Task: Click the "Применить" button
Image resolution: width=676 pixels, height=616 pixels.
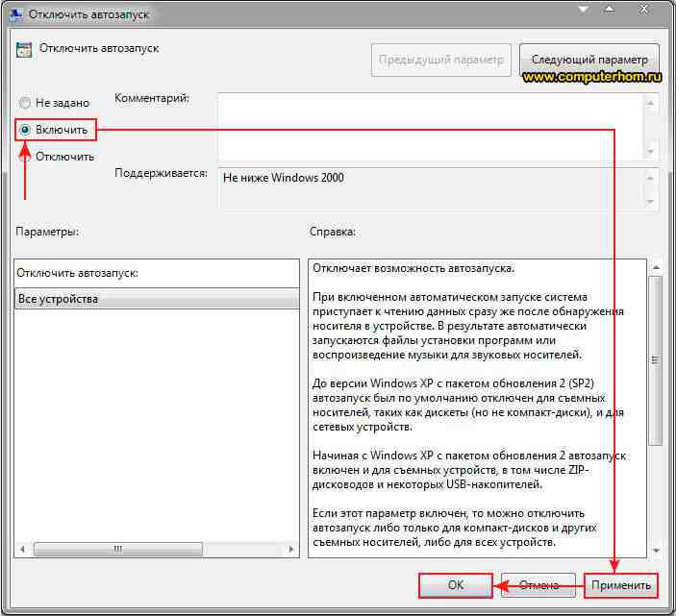Action: (x=621, y=585)
